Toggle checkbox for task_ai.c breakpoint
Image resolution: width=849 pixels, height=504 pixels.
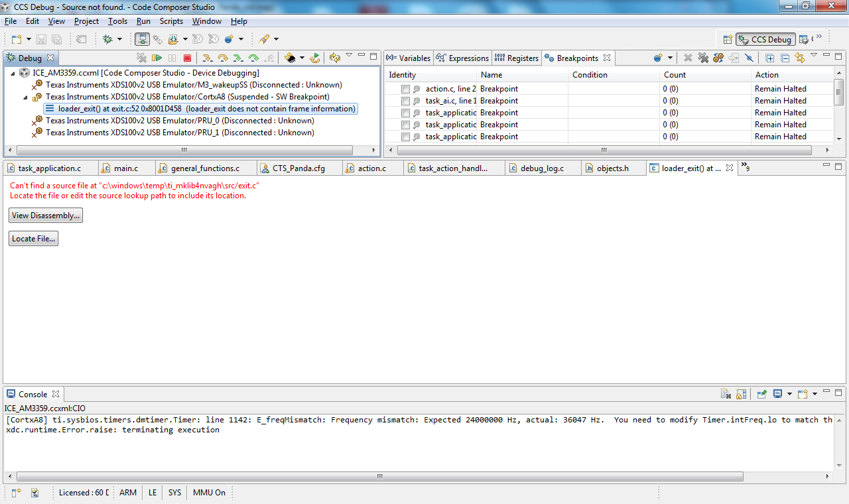pyautogui.click(x=405, y=101)
